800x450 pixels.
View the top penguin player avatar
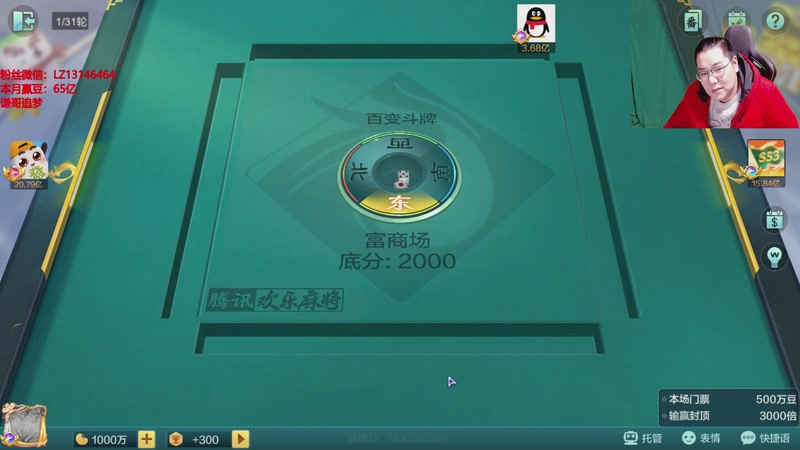pyautogui.click(x=536, y=23)
